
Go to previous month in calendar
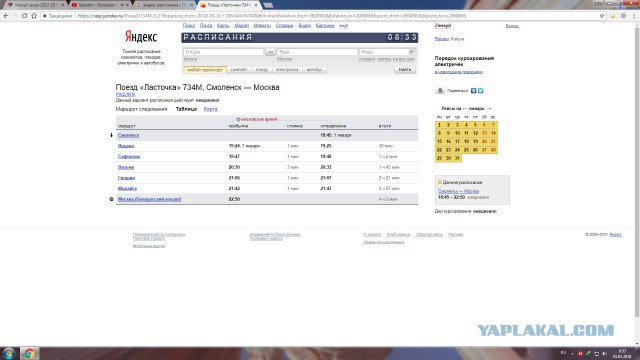click(464, 109)
